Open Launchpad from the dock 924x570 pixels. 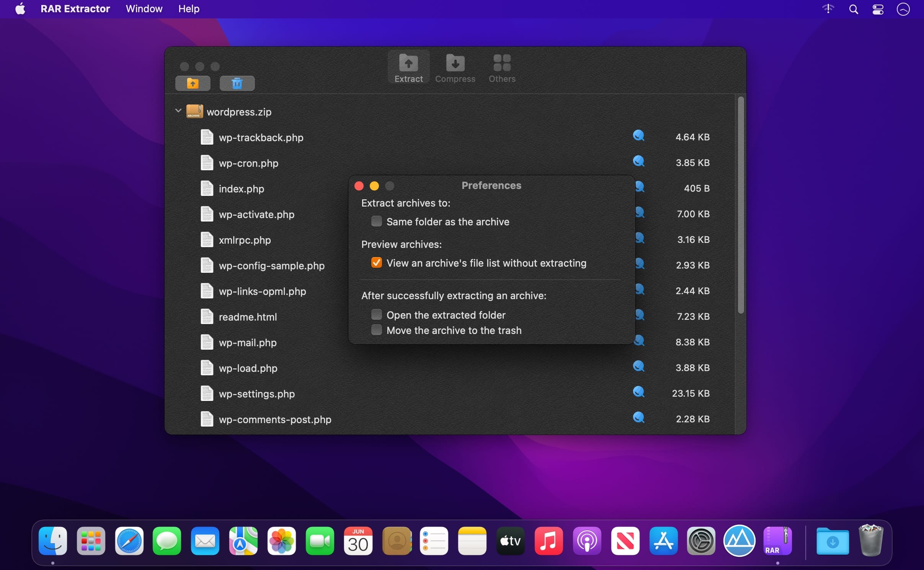click(91, 541)
